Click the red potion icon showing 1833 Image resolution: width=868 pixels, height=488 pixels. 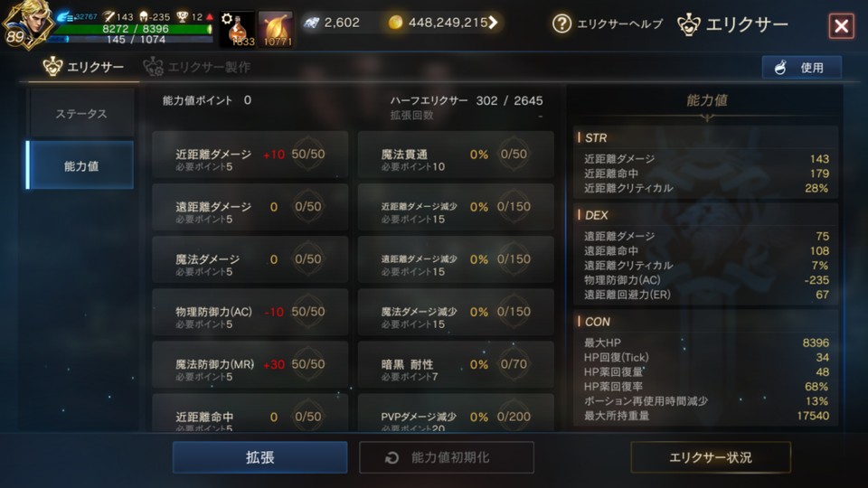coord(238,29)
